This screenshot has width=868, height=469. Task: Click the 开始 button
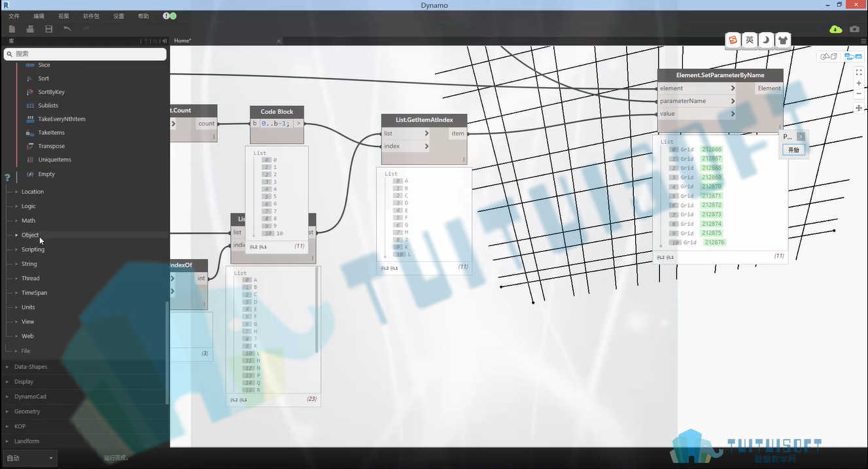click(793, 150)
